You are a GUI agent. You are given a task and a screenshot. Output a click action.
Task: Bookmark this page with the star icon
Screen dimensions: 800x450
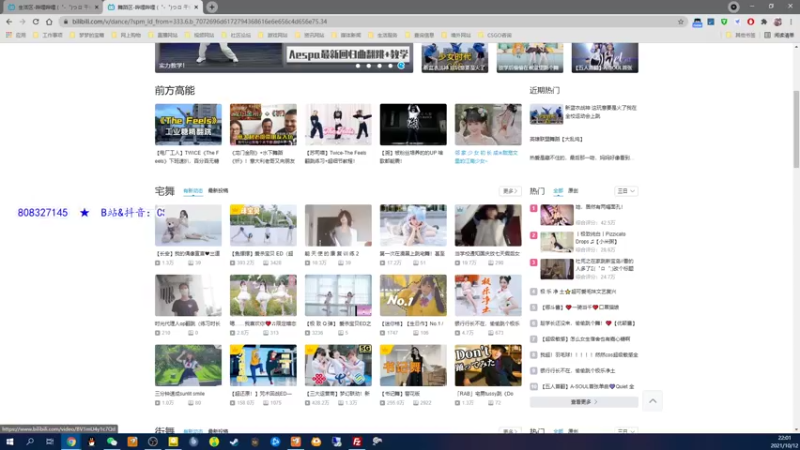coord(681,22)
